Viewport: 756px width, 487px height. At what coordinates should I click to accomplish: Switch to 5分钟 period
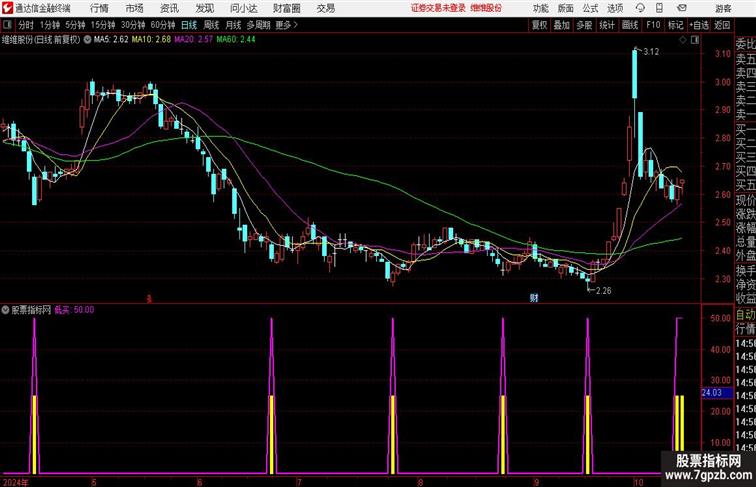(x=75, y=25)
